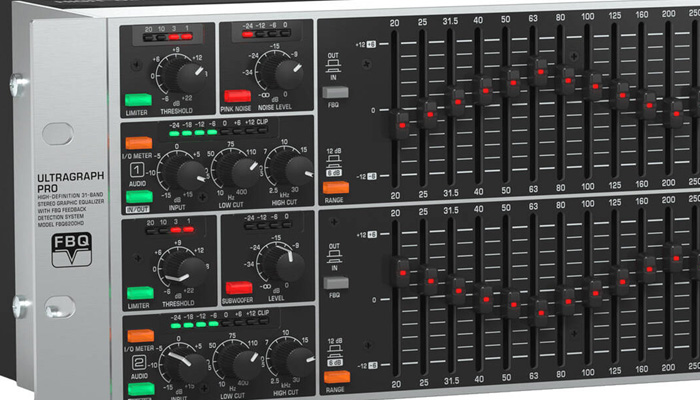The width and height of the screenshot is (700, 400).
Task: Toggle channel 1 green IN/OUT button
Action: tap(139, 197)
